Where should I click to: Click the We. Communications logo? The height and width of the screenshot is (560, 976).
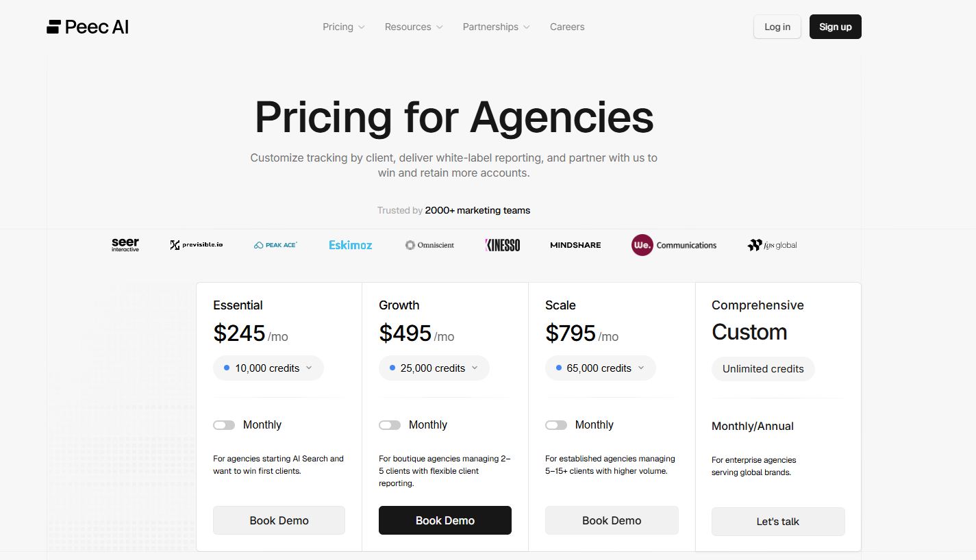tap(674, 245)
